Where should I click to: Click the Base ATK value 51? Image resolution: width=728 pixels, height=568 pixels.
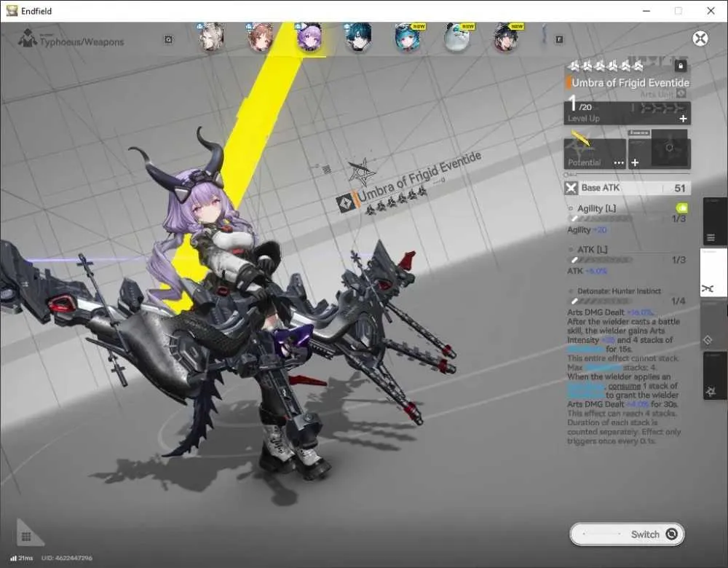680,188
